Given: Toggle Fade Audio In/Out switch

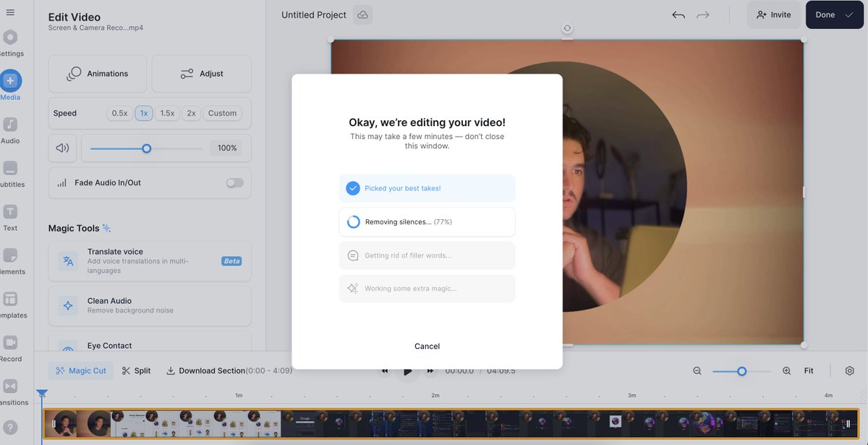Looking at the screenshot, I should point(234,183).
